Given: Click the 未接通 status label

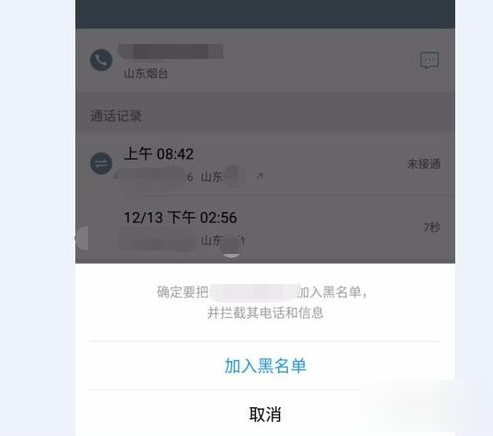Looking at the screenshot, I should [424, 164].
